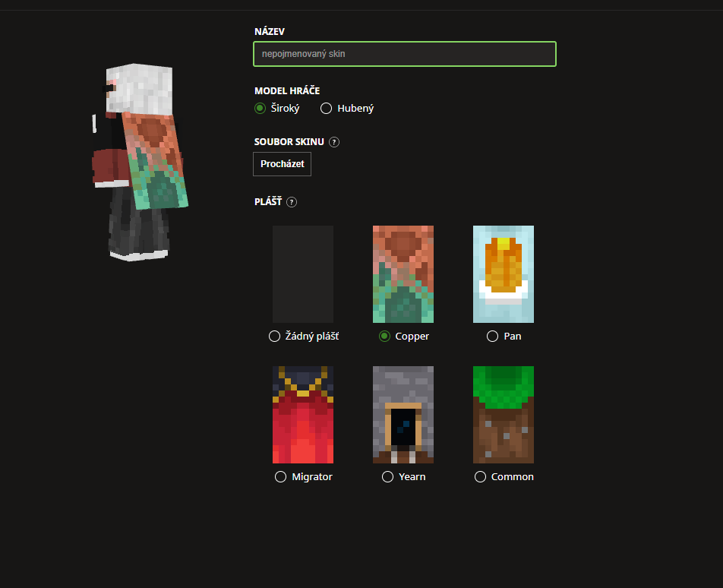Click the gray Yearn cape thumbnail
The width and height of the screenshot is (723, 588).
pos(403,415)
